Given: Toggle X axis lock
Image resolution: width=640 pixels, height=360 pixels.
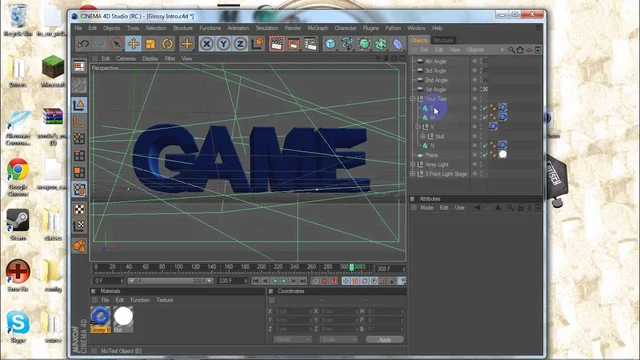Looking at the screenshot, I should 207,44.
